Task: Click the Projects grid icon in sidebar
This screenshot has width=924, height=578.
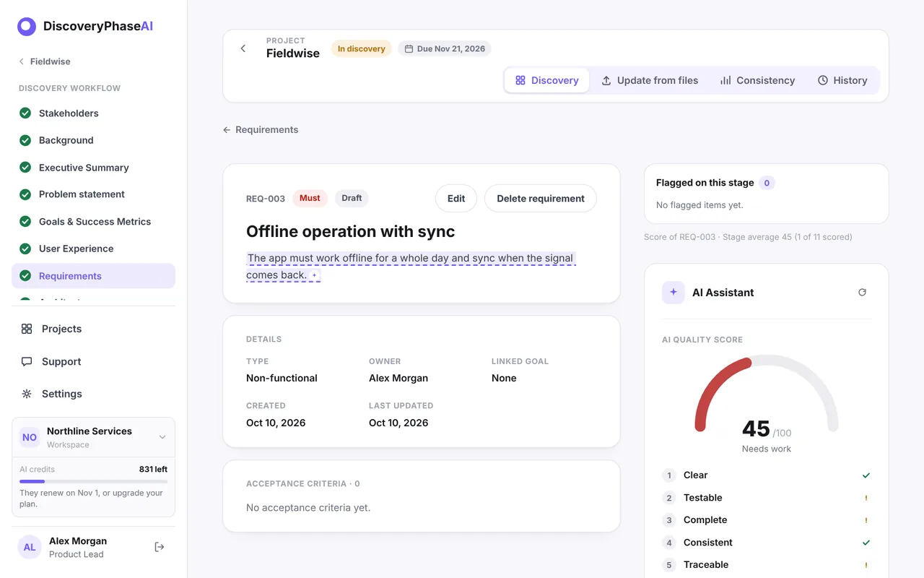Action: pyautogui.click(x=27, y=329)
